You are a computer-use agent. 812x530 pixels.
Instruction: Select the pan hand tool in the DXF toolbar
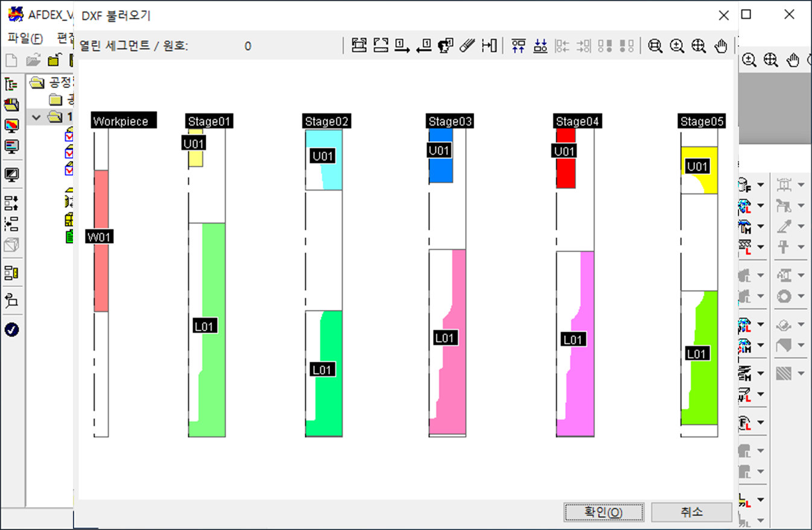pos(720,46)
